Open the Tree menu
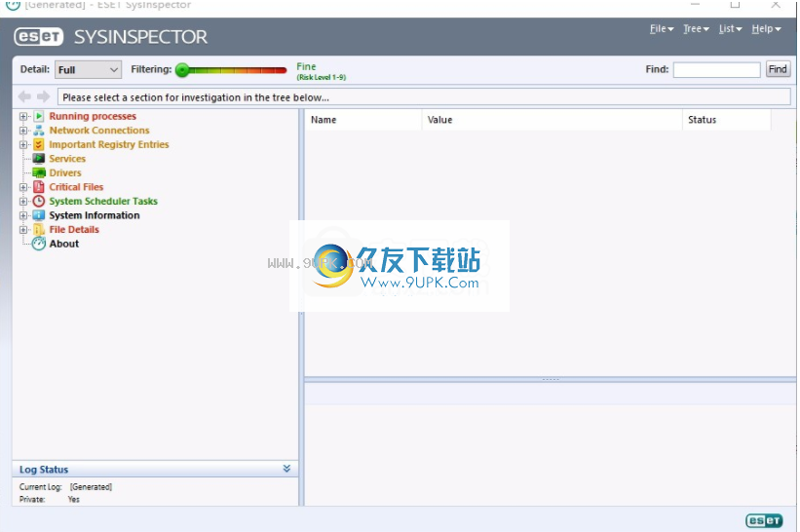This screenshot has width=800, height=532. point(696,29)
